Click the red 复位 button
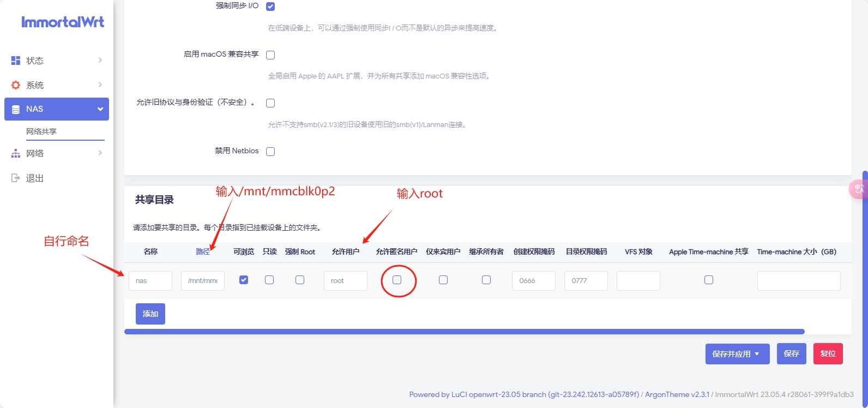 point(828,353)
